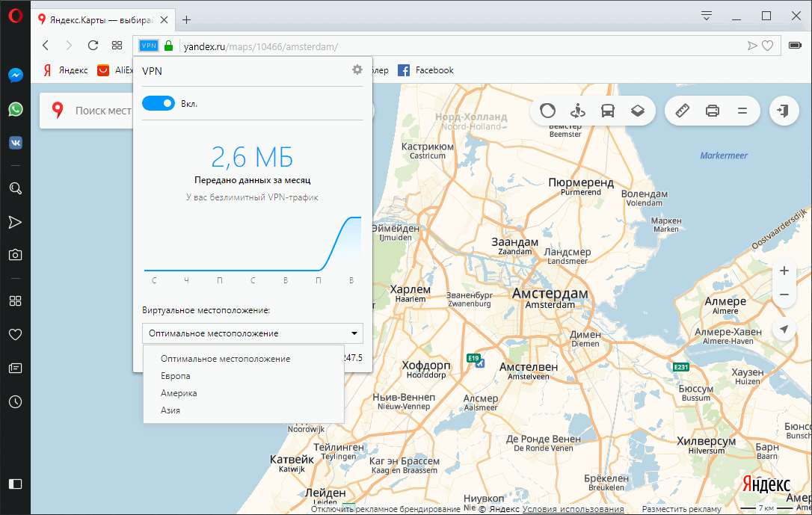Open bookmarks heart in sidebar
The image size is (812, 515).
tap(16, 334)
